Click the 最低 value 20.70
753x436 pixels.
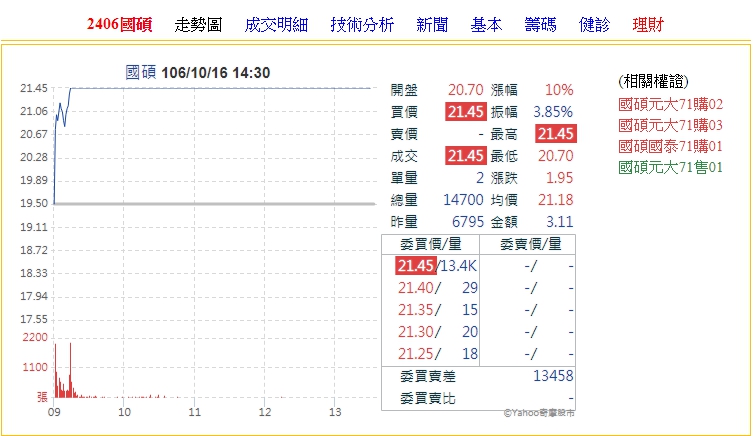[x=556, y=156]
